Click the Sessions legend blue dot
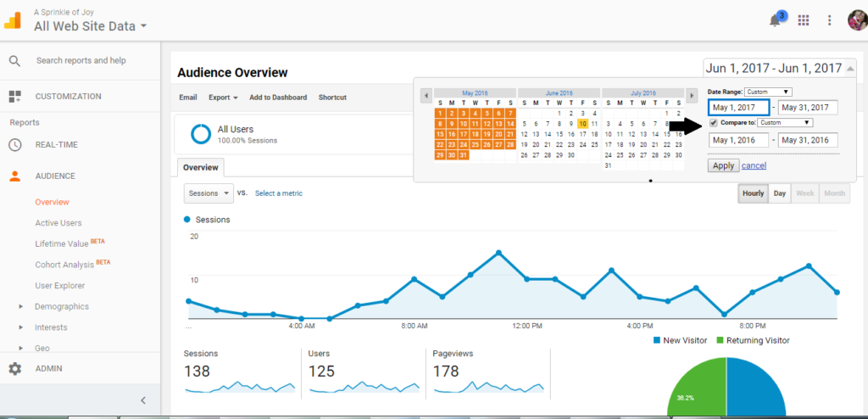Viewport: 868px width, 419px height. (x=187, y=220)
